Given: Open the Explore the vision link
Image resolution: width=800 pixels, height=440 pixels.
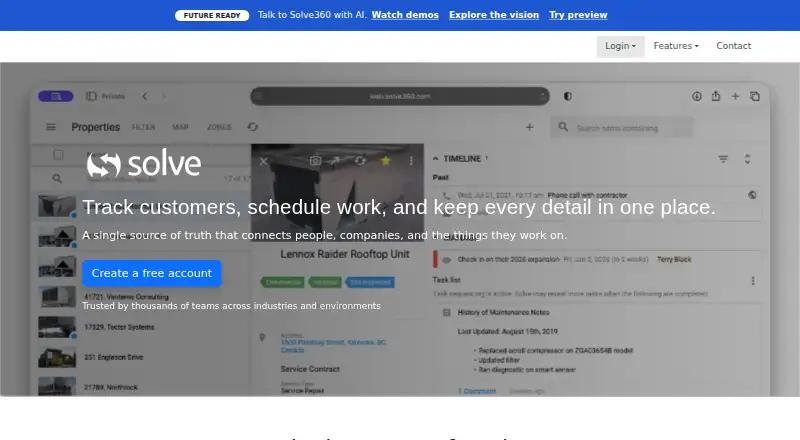Looking at the screenshot, I should pyautogui.click(x=494, y=15).
